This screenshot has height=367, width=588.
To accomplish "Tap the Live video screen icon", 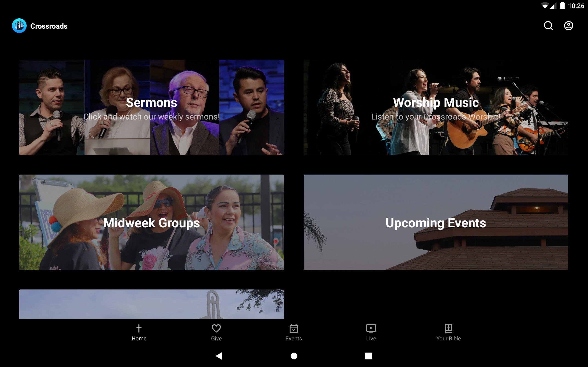I will (371, 328).
